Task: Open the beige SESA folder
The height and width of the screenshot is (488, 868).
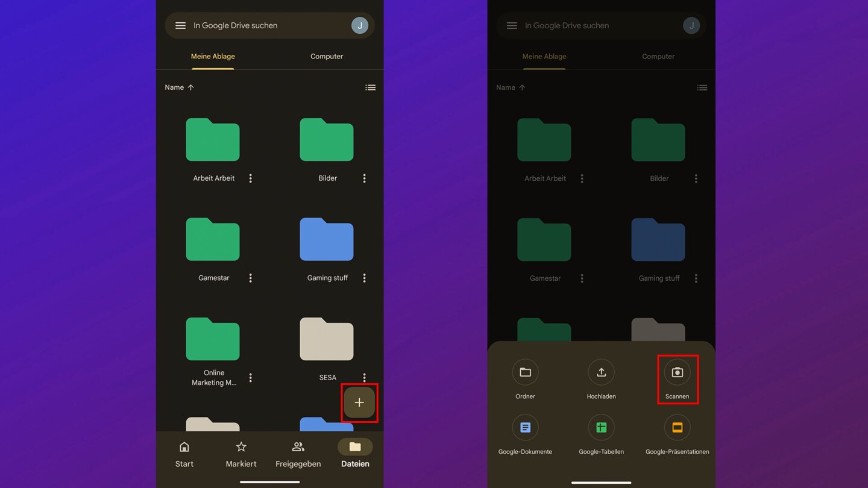Action: (x=327, y=339)
